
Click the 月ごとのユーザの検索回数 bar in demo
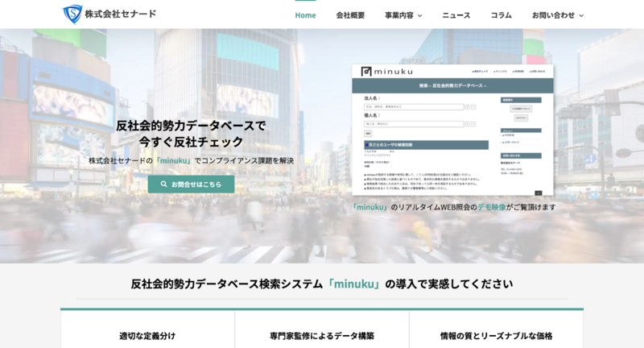tap(427, 145)
